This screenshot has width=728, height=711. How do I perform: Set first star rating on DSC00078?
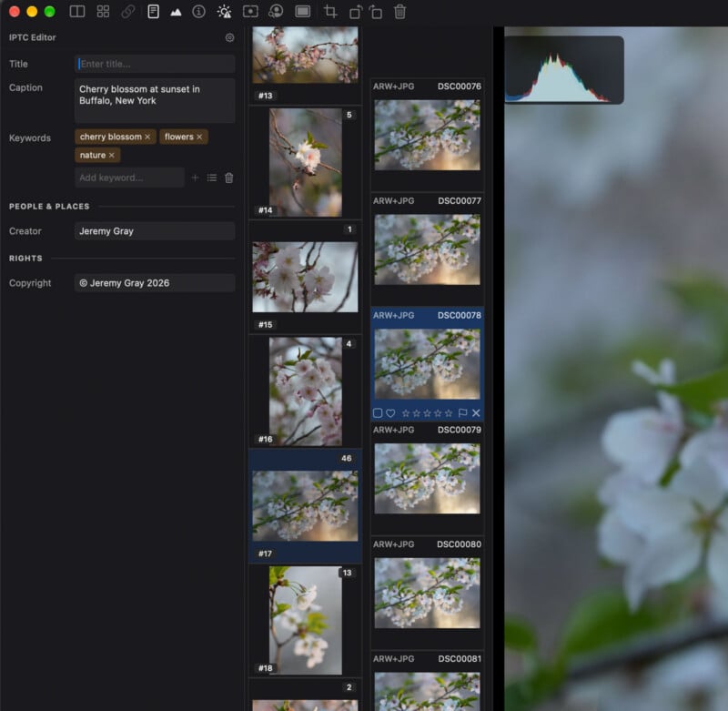pos(406,413)
